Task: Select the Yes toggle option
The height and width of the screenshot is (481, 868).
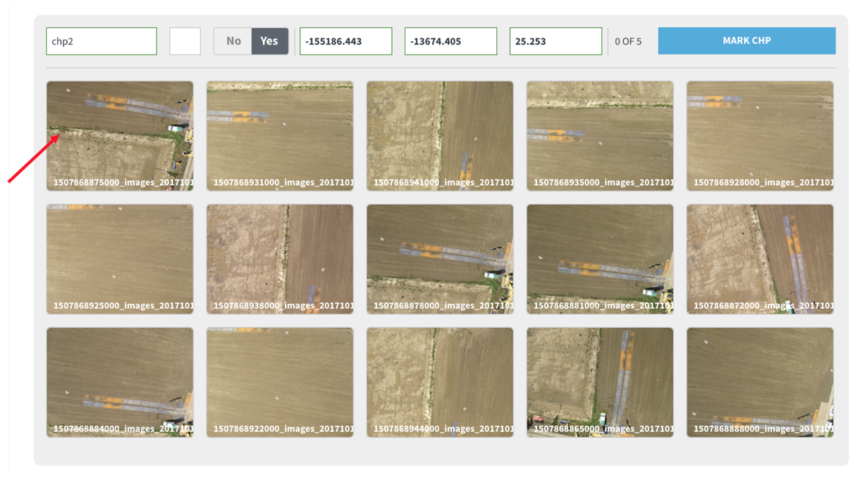Action: point(270,42)
